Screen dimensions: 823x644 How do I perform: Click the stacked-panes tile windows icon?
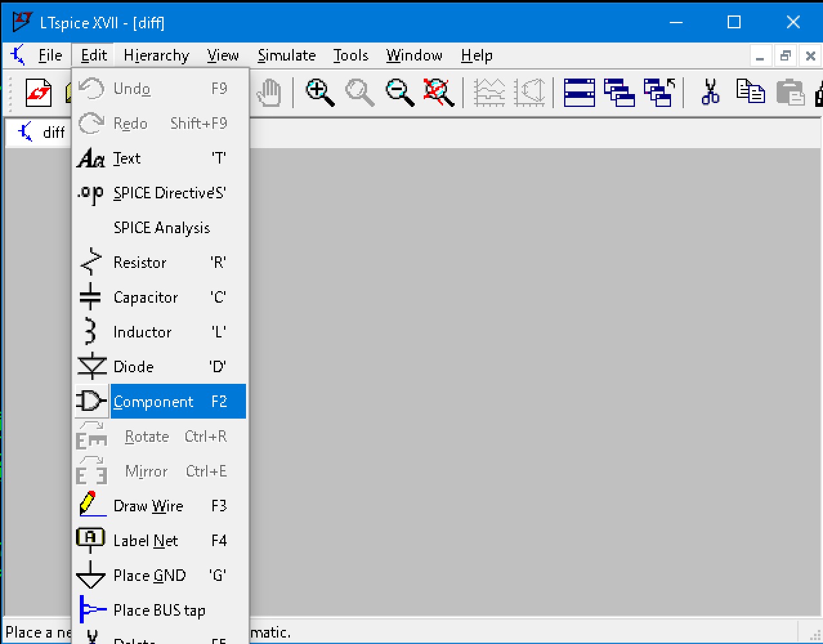click(579, 93)
